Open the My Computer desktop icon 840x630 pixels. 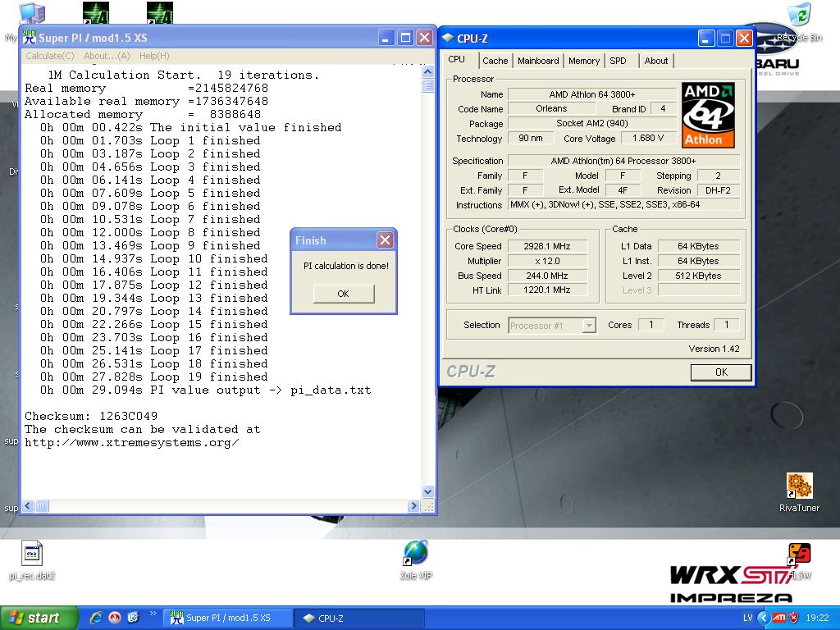click(31, 14)
